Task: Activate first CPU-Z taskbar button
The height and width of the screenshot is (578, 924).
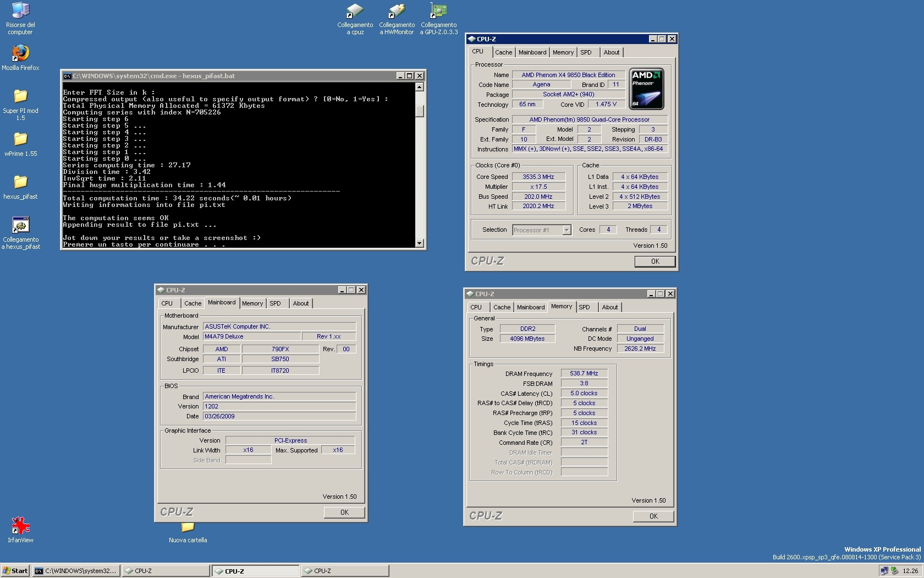Action: click(x=165, y=571)
